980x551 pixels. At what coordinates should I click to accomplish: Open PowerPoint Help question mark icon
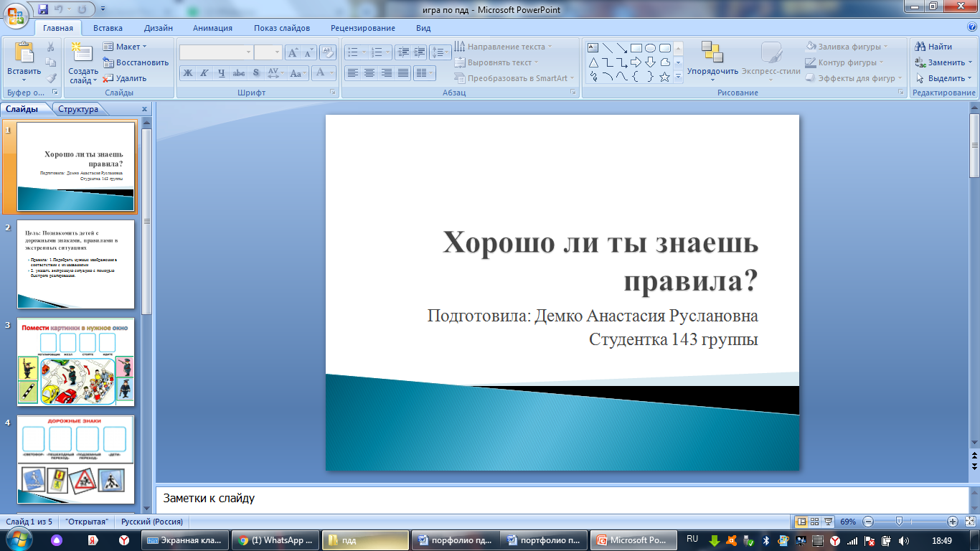(x=972, y=27)
